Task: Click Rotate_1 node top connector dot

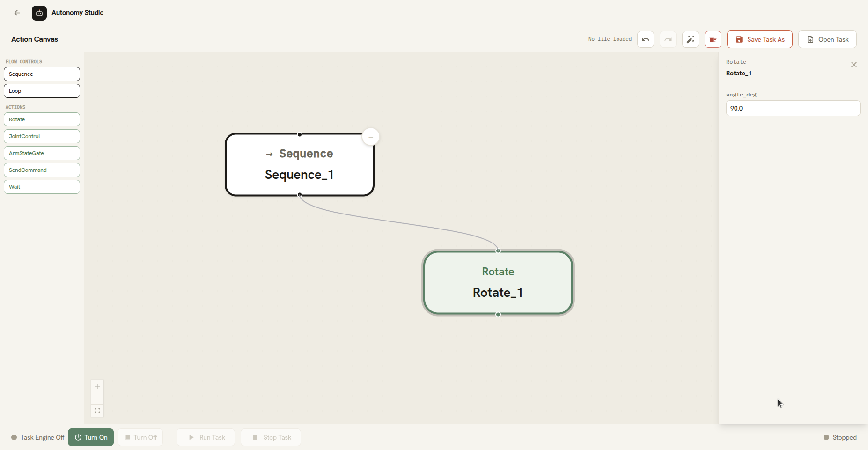Action: pos(498,251)
